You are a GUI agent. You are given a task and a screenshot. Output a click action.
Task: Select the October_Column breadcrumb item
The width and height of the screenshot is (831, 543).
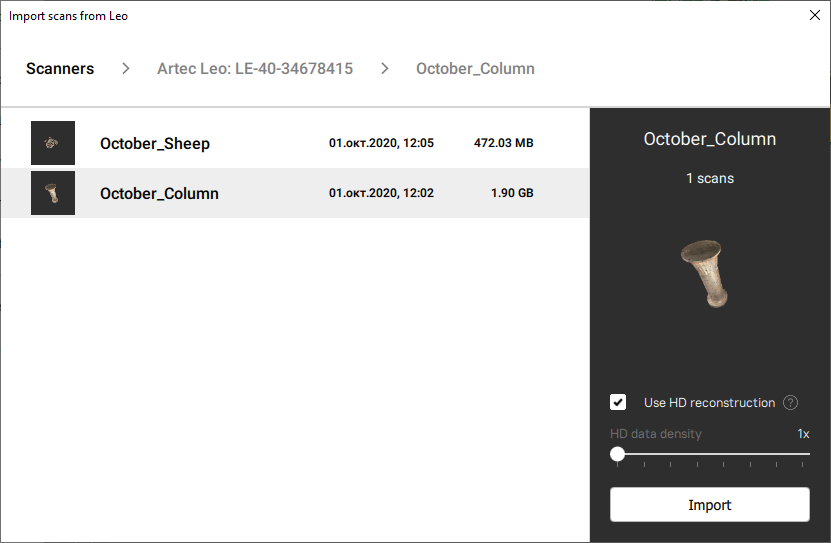pyautogui.click(x=475, y=69)
